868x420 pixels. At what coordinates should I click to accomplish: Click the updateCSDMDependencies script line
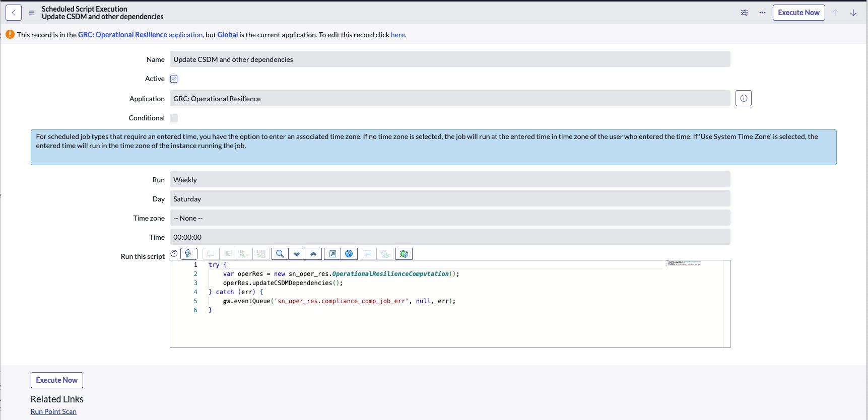283,283
